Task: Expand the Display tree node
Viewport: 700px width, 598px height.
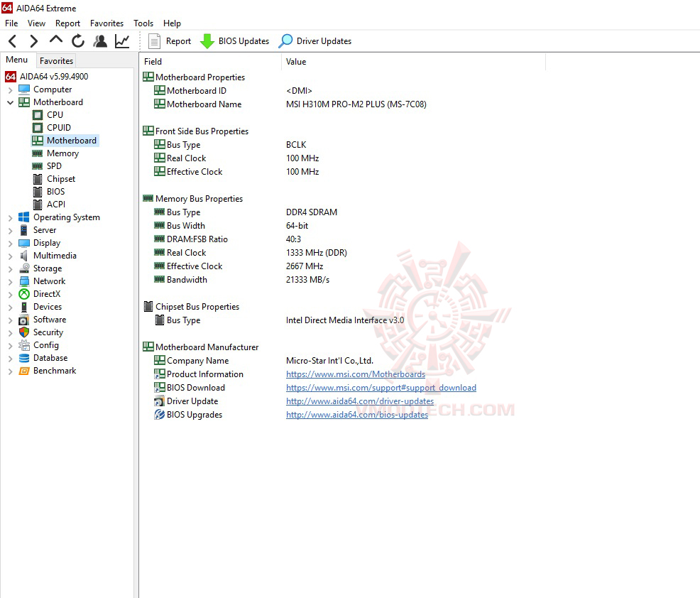Action: [x=10, y=244]
